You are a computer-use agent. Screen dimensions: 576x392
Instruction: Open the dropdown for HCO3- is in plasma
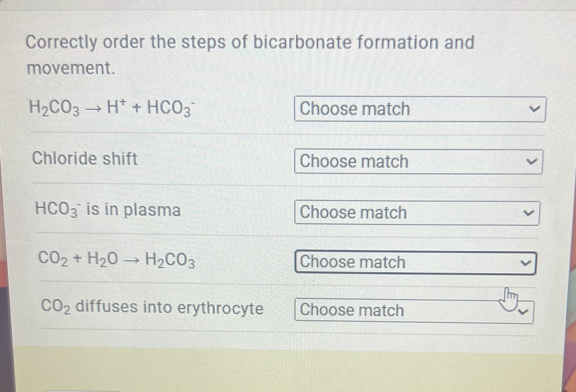[x=417, y=213]
